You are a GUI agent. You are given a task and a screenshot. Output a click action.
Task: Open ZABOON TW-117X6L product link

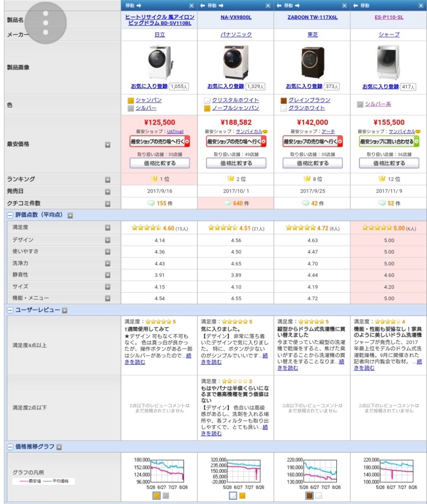tap(313, 17)
